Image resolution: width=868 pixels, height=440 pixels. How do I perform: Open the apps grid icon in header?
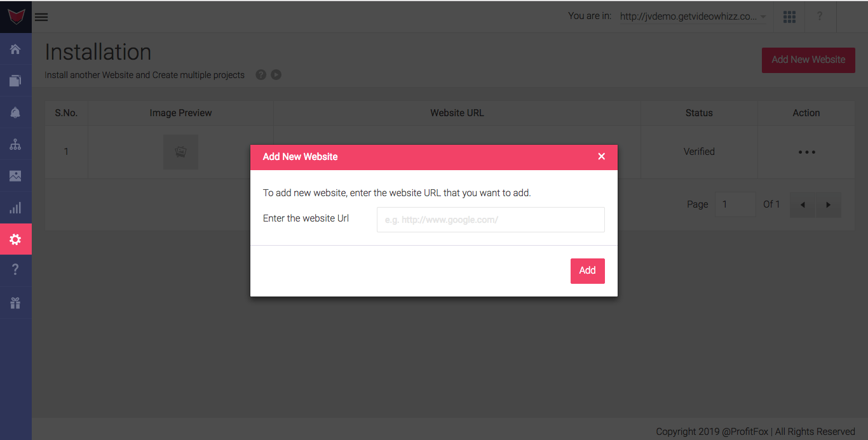789,17
